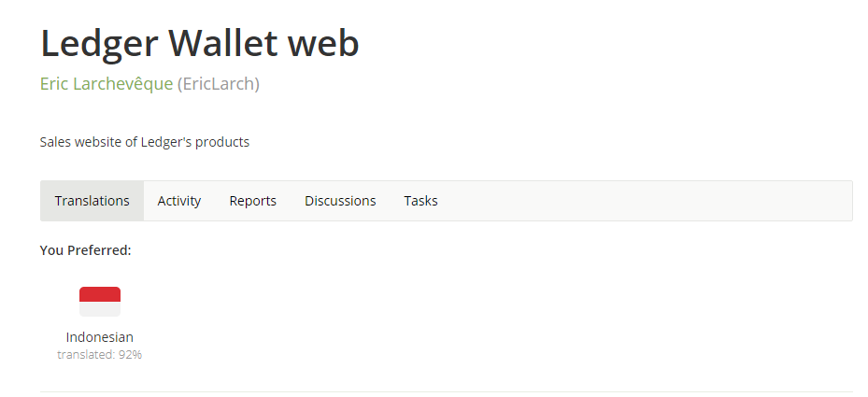Open Eric Larchevêque's profile link
The width and height of the screenshot is (868, 397).
click(107, 84)
